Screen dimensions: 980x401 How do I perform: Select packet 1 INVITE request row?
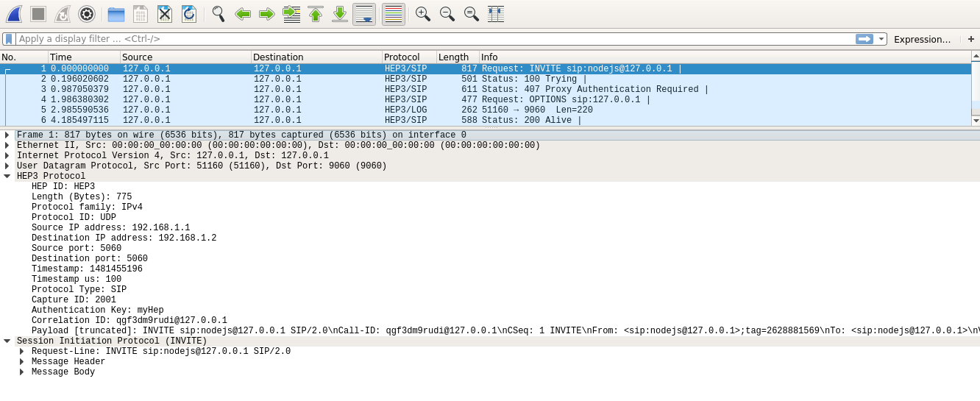(x=486, y=68)
